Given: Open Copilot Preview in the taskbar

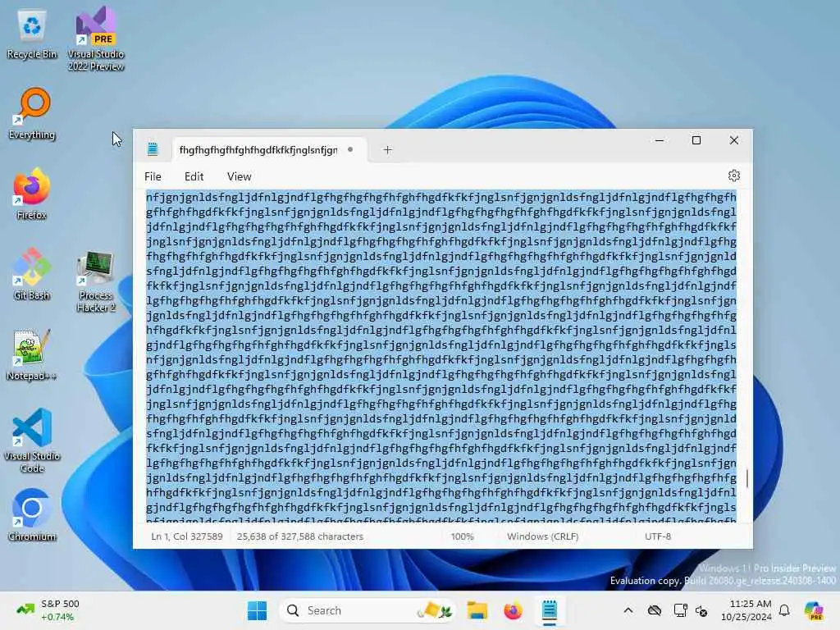Looking at the screenshot, I should [x=814, y=610].
